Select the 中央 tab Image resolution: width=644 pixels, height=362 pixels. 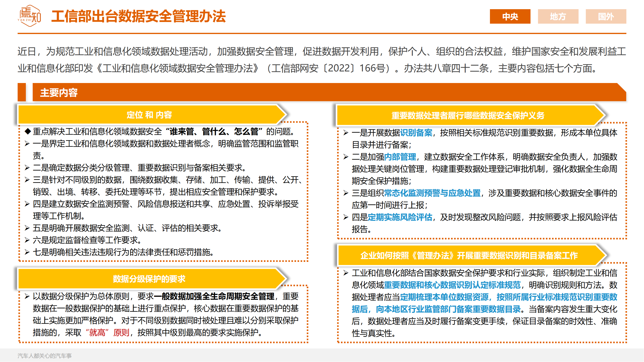(510, 16)
